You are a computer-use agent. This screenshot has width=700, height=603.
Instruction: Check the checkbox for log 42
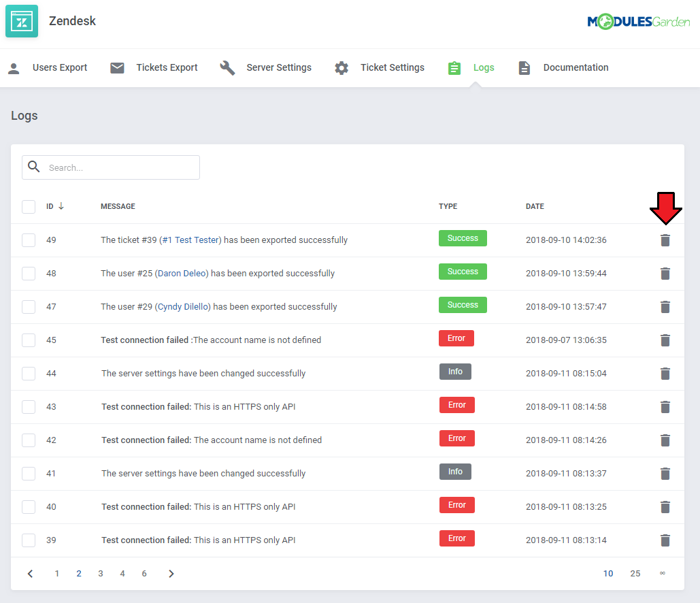pyautogui.click(x=29, y=440)
